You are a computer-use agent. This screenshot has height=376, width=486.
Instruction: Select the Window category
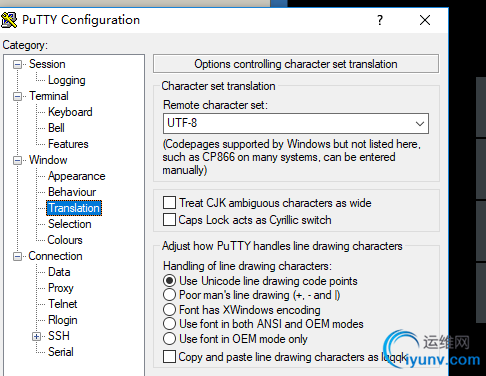click(48, 160)
